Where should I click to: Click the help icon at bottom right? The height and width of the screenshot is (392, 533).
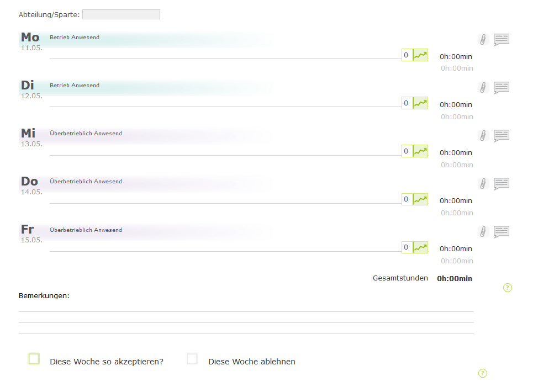pyautogui.click(x=482, y=373)
